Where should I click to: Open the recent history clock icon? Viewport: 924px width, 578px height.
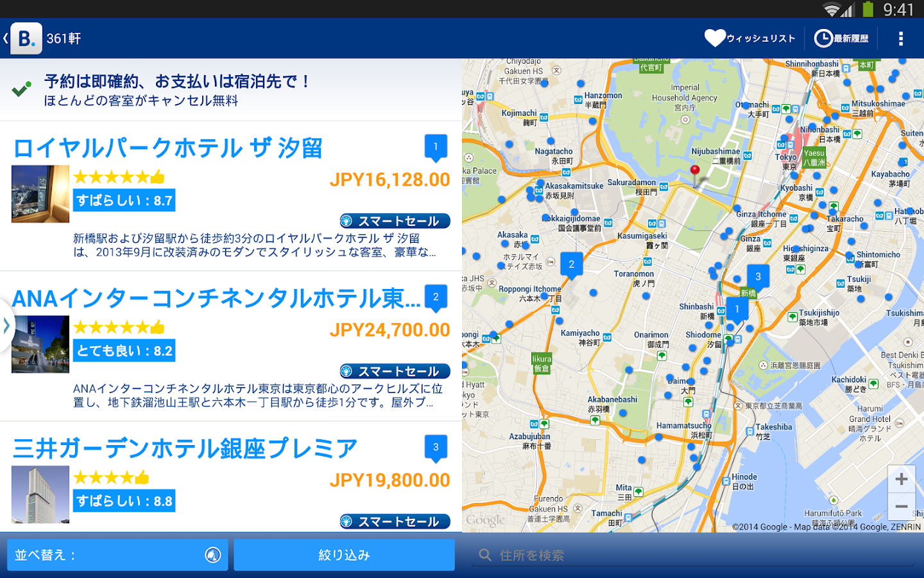pos(823,39)
